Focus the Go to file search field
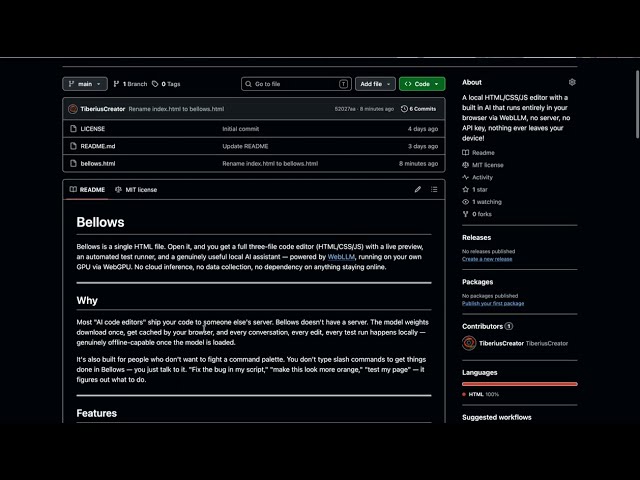The image size is (640, 480). click(x=296, y=84)
